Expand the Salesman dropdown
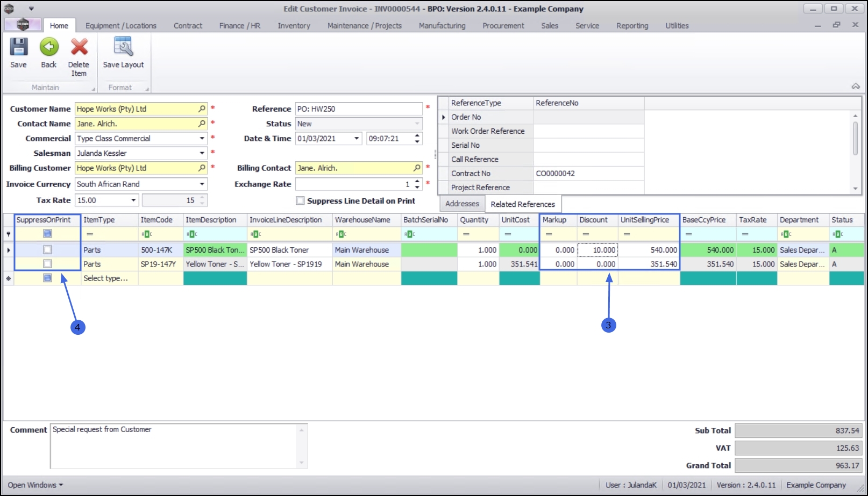The height and width of the screenshot is (496, 868). (202, 153)
